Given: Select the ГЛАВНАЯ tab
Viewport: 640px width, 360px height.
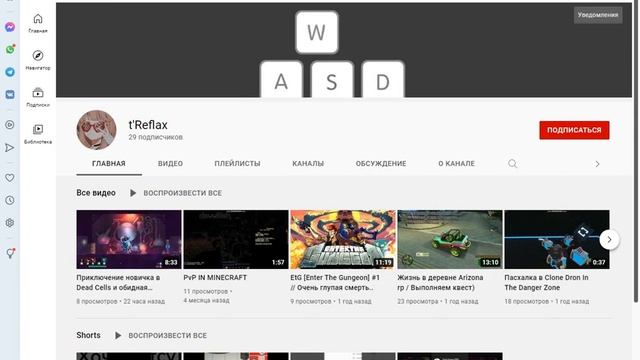Looking at the screenshot, I should point(109,164).
